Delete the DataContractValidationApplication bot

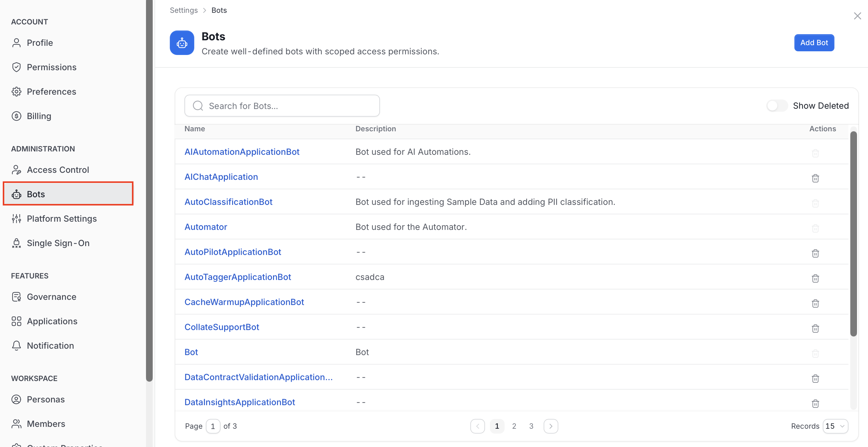pyautogui.click(x=815, y=378)
